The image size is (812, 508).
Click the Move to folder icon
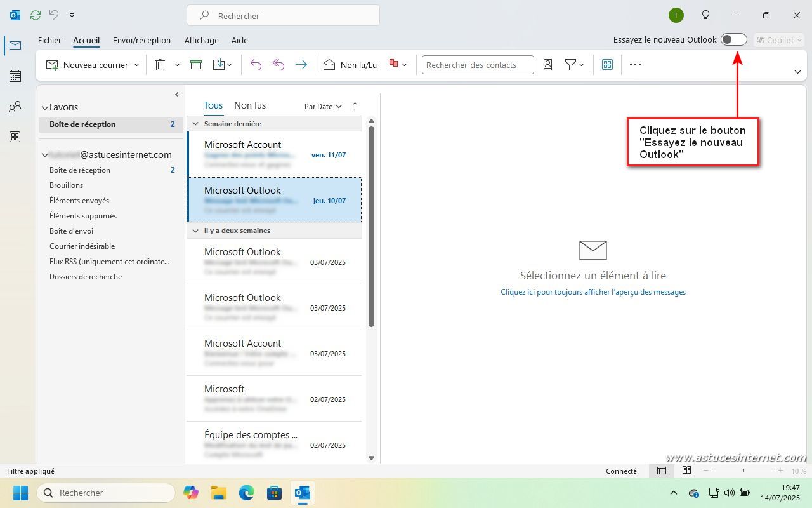pos(219,65)
